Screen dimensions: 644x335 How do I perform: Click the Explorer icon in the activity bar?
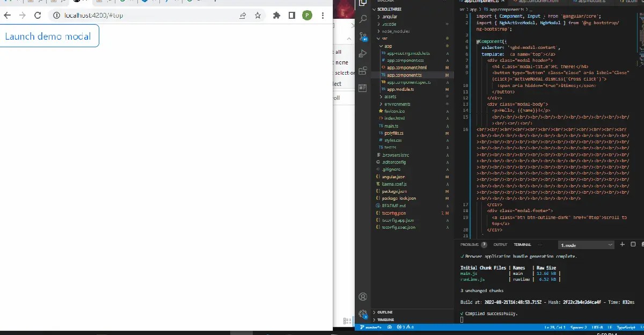363,4
